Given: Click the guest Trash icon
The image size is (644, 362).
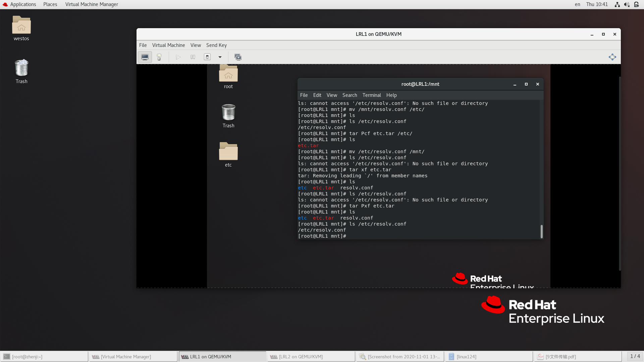Looking at the screenshot, I should point(228,113).
